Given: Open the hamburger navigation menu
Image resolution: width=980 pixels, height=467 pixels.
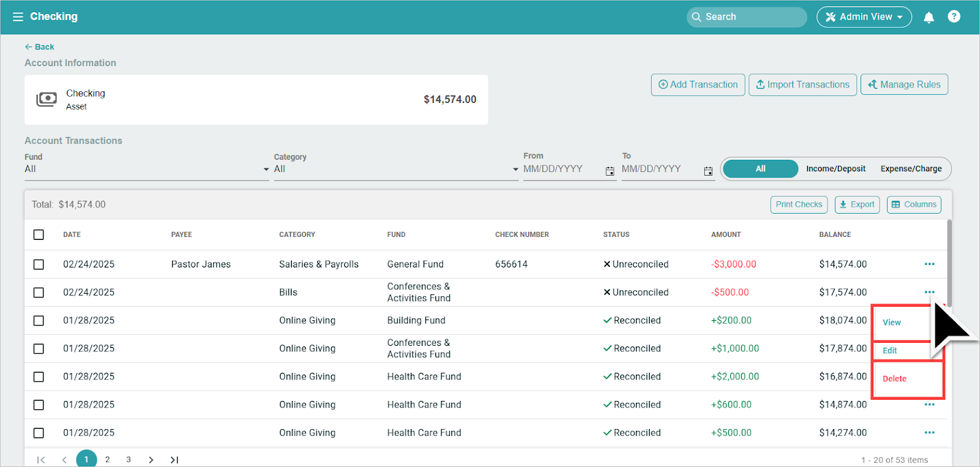Looking at the screenshot, I should (x=18, y=17).
